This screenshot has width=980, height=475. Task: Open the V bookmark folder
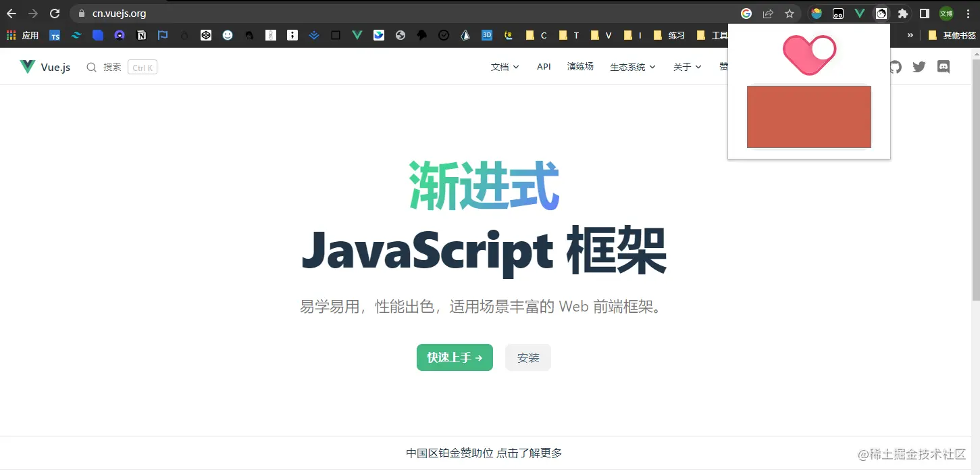(x=601, y=35)
